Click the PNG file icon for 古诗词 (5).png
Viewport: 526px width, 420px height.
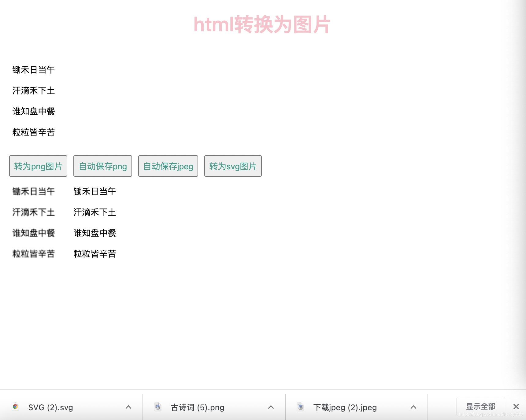click(x=158, y=407)
